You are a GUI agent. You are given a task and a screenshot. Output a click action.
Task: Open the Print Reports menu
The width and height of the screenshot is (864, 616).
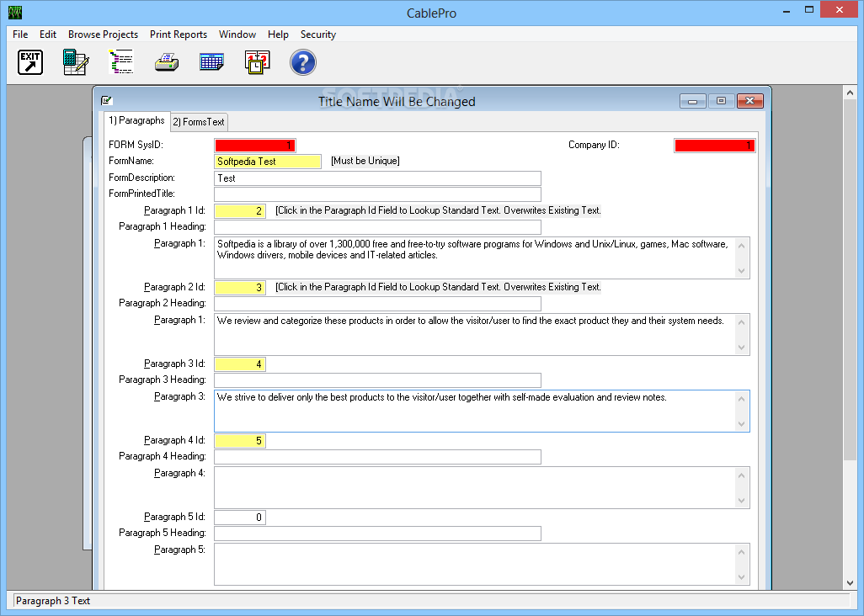tap(179, 35)
